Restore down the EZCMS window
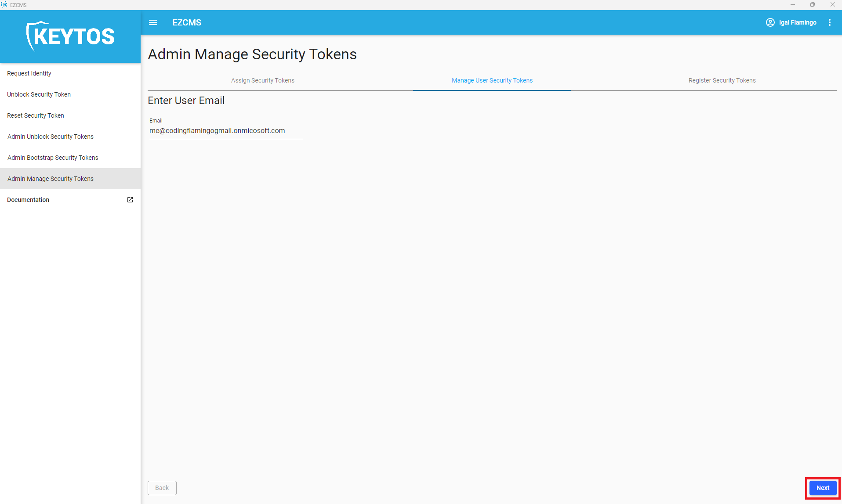This screenshot has width=842, height=504. (813, 5)
